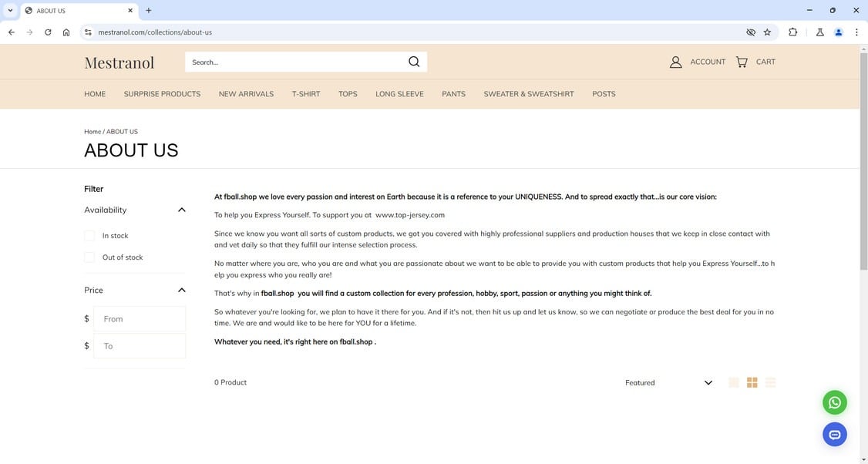
Task: Switch to four-square grid view
Action: 752,382
